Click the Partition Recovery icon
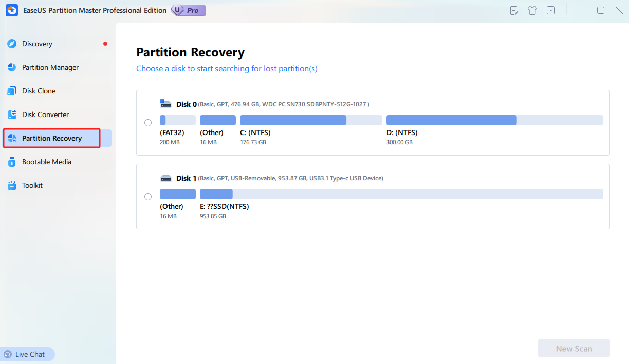Image resolution: width=629 pixels, height=364 pixels. (12, 138)
